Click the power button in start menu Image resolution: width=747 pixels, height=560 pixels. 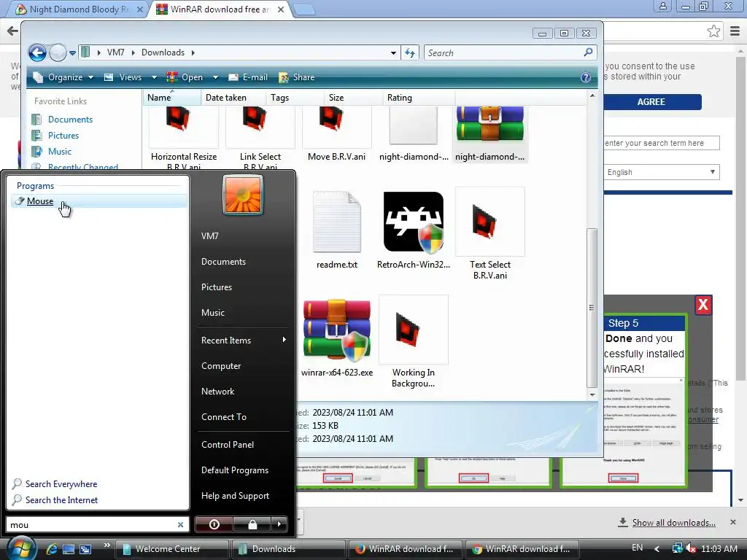tap(214, 524)
